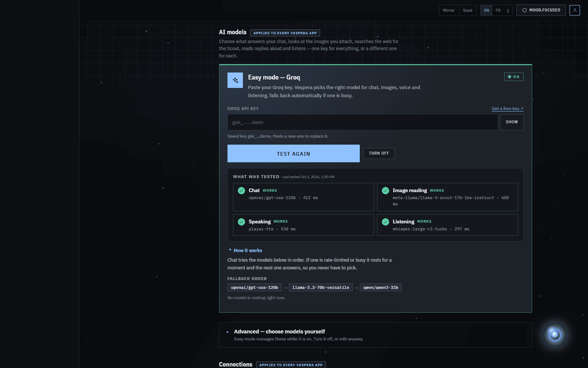This screenshot has height=368, width=588.
Task: Switch language to EN
Action: (487, 10)
